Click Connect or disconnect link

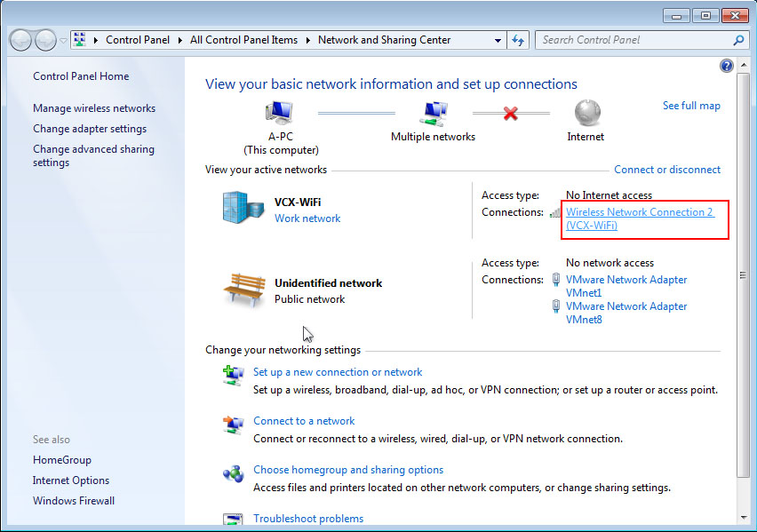tap(667, 170)
